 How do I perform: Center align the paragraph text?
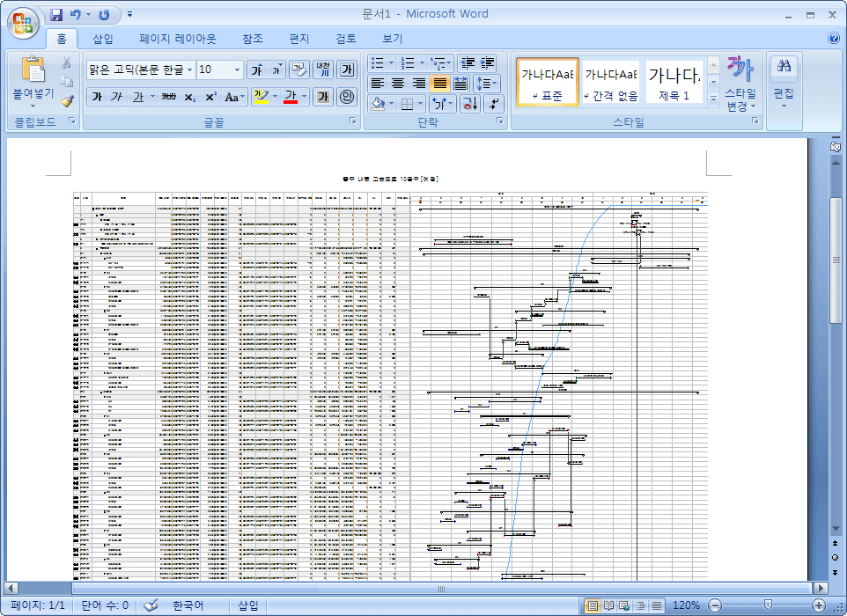pyautogui.click(x=398, y=83)
